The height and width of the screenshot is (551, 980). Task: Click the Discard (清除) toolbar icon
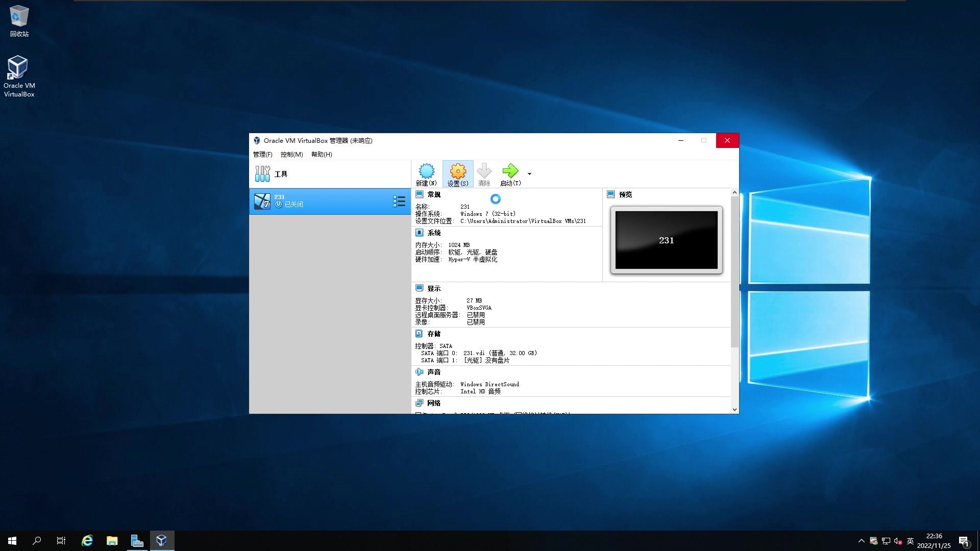pyautogui.click(x=484, y=171)
